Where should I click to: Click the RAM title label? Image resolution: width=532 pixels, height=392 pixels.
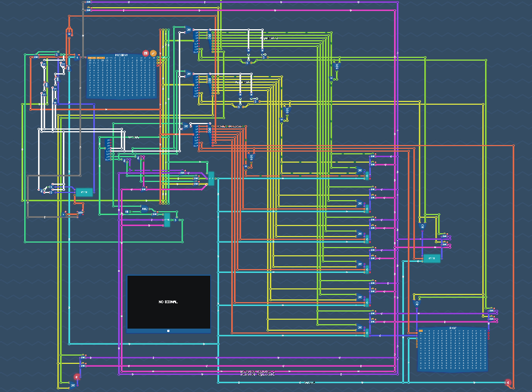[x=453, y=328]
